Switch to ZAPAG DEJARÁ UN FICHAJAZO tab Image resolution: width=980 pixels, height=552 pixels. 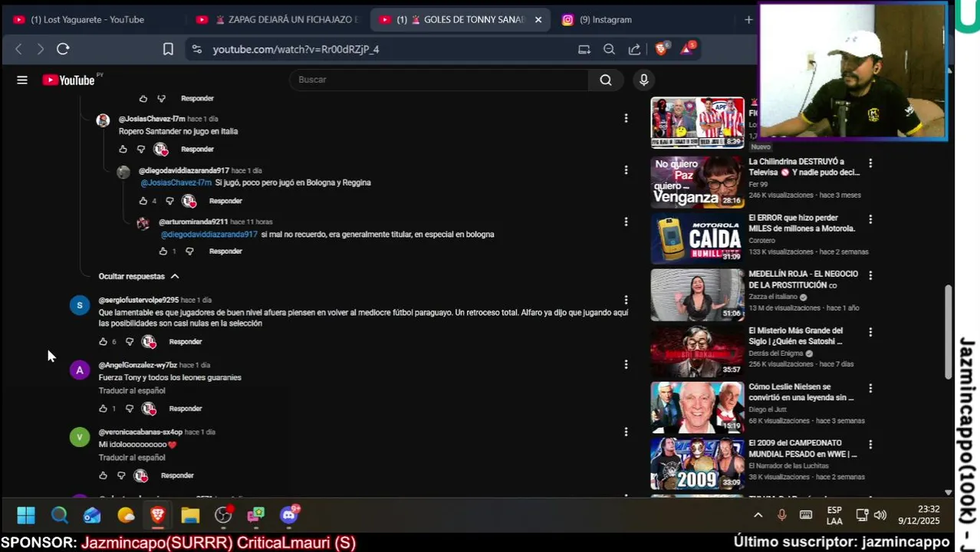pos(278,20)
